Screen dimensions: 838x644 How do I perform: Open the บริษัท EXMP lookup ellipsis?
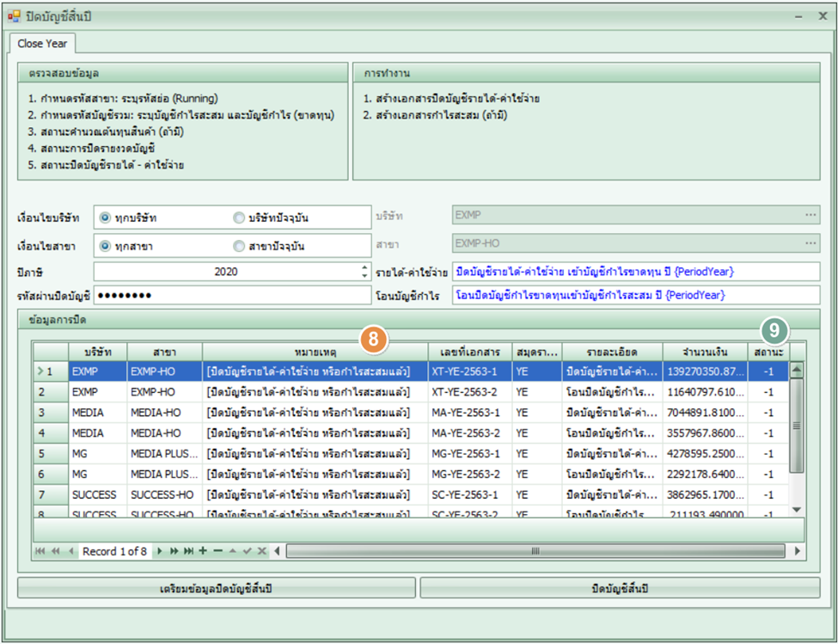pos(810,216)
